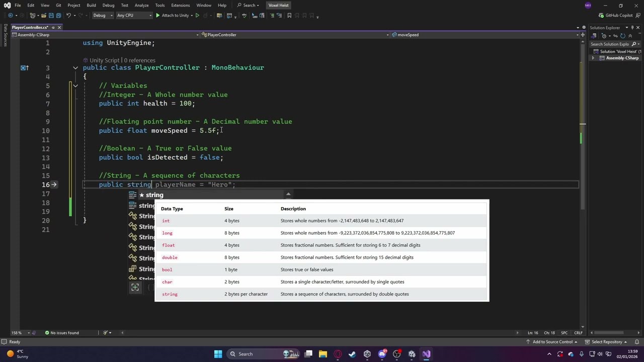Screen dimensions: 644x362
Task: Open the Analyze menu
Action: pos(141,5)
